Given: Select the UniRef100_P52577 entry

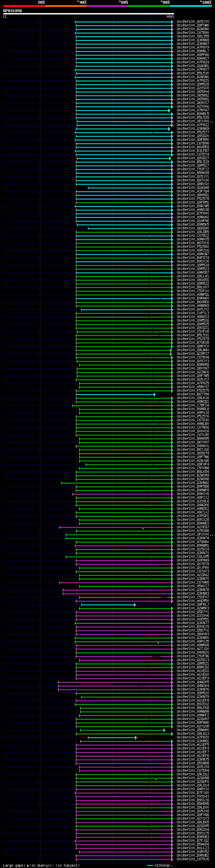Looking at the screenshot, I should tap(193, 132).
